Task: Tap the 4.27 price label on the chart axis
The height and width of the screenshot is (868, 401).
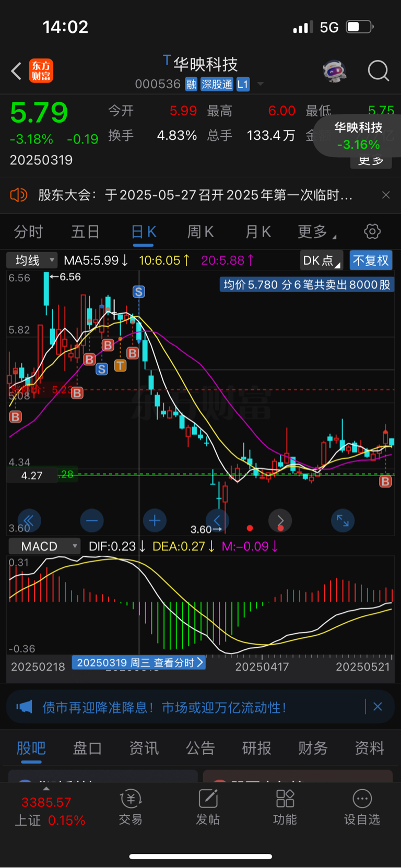Action: 32,475
